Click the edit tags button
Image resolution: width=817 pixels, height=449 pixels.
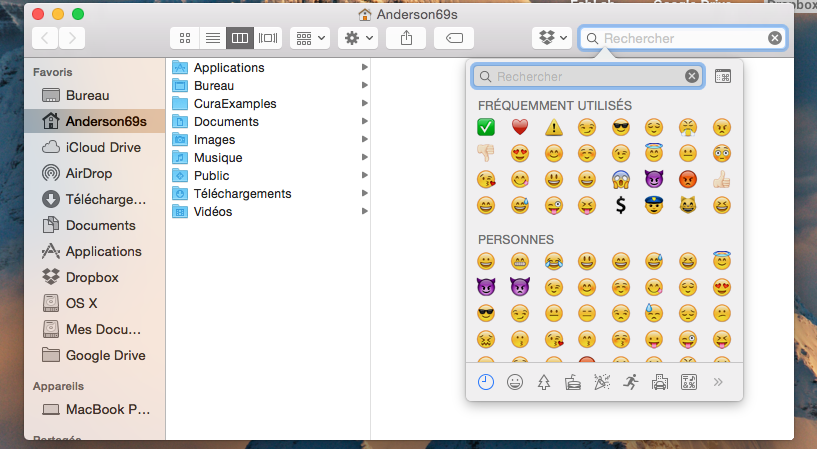tap(454, 38)
